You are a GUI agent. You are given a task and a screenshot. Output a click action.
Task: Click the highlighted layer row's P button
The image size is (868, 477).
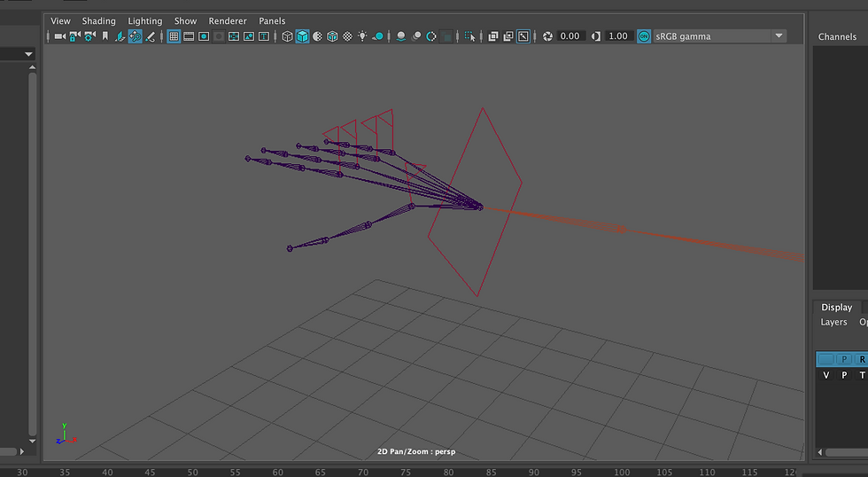tap(844, 359)
